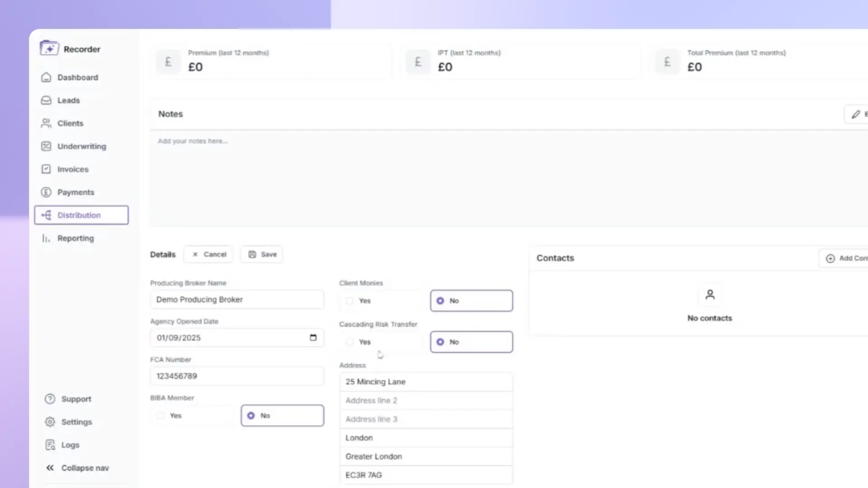Click the notes edit pencil button
This screenshot has width=868, height=488.
point(857,114)
